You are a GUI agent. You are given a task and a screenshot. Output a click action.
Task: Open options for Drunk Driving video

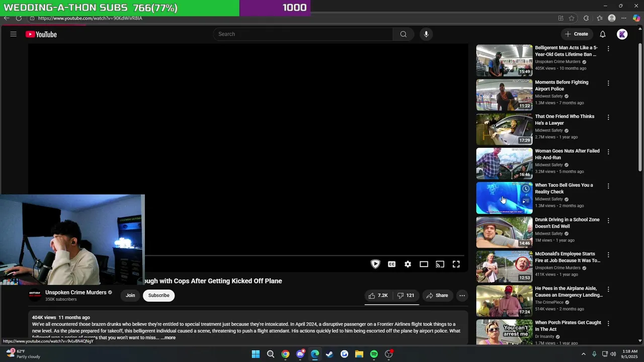[608, 220]
